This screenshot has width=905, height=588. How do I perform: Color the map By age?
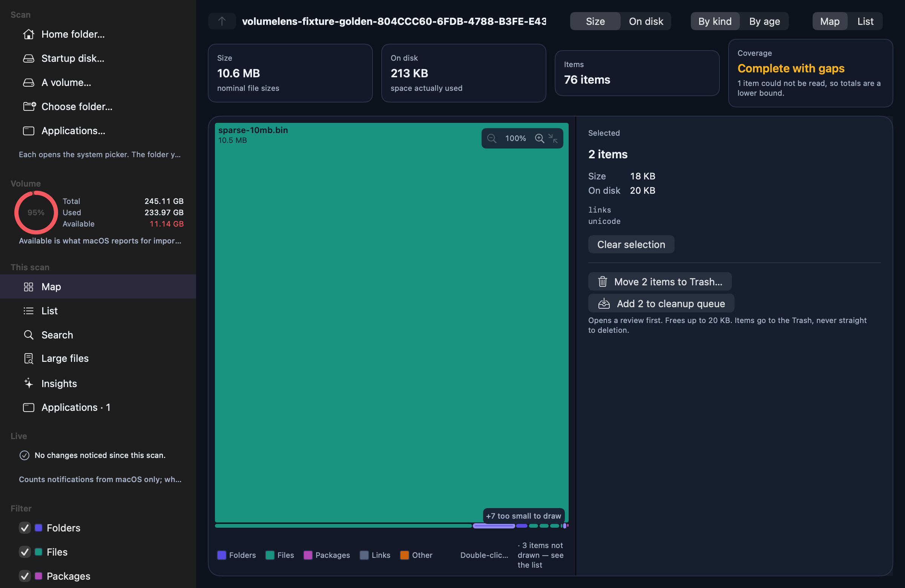764,21
